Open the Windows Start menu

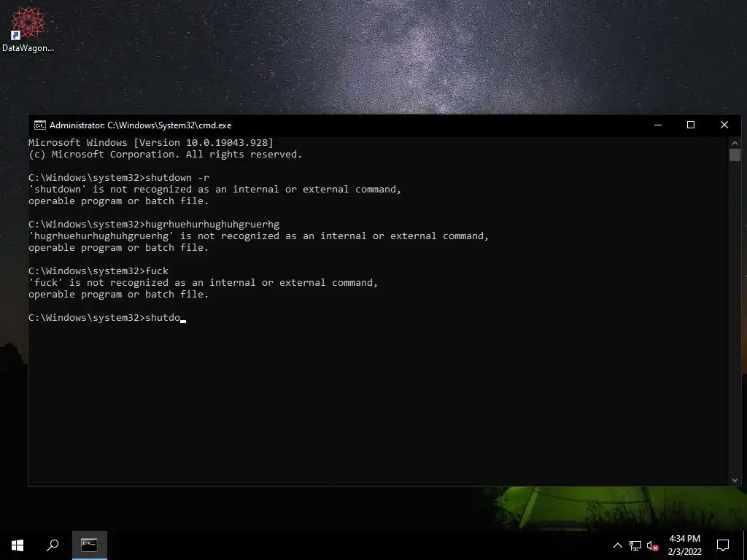[18, 545]
